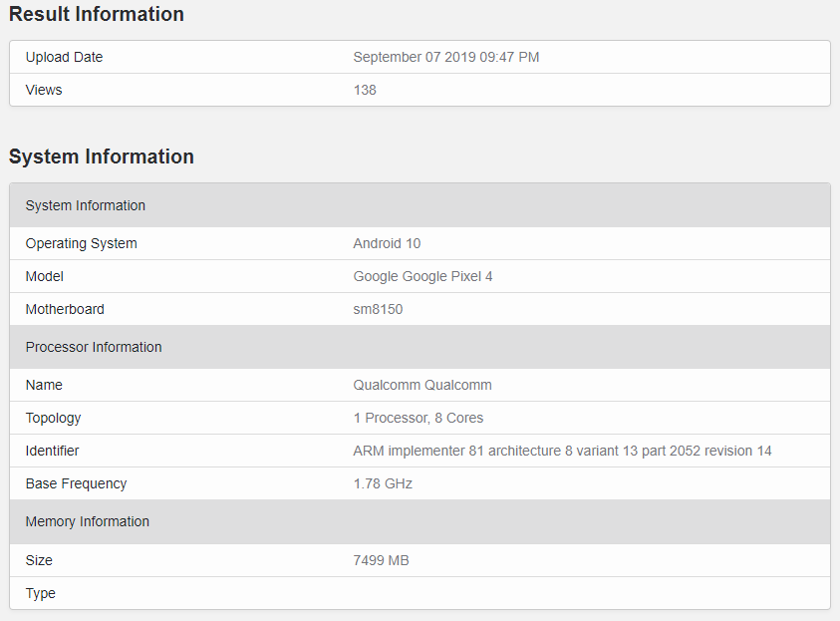Click the memory Size value 7499 MB
840x621 pixels.
coord(382,560)
